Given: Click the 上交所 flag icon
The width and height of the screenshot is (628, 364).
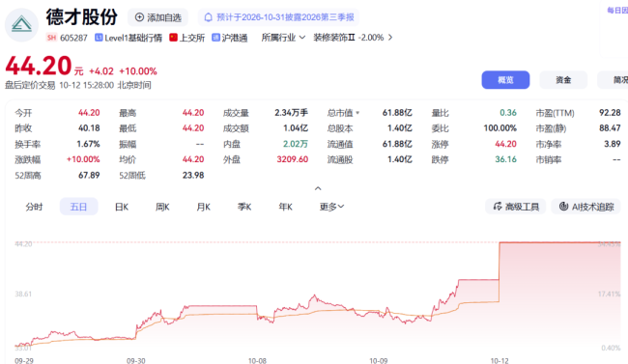Looking at the screenshot, I should tap(173, 38).
